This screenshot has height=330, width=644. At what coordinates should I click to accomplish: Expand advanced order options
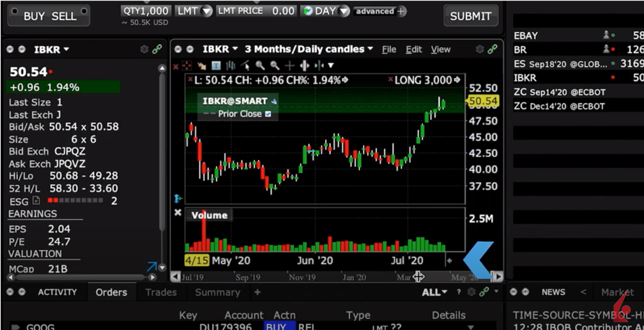pos(380,12)
